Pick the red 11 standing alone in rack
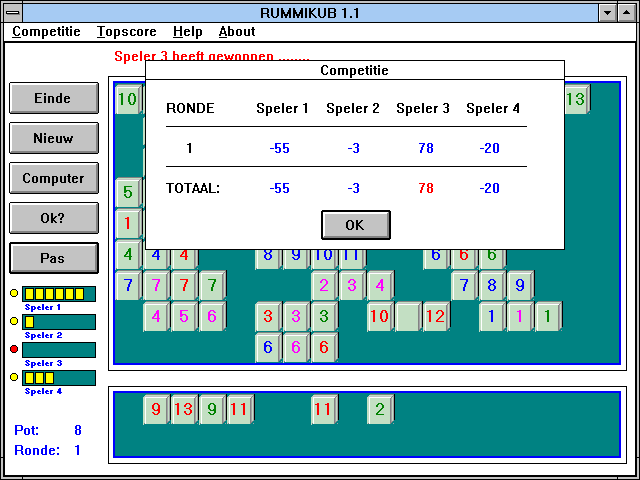This screenshot has width=640, height=480. pyautogui.click(x=324, y=409)
